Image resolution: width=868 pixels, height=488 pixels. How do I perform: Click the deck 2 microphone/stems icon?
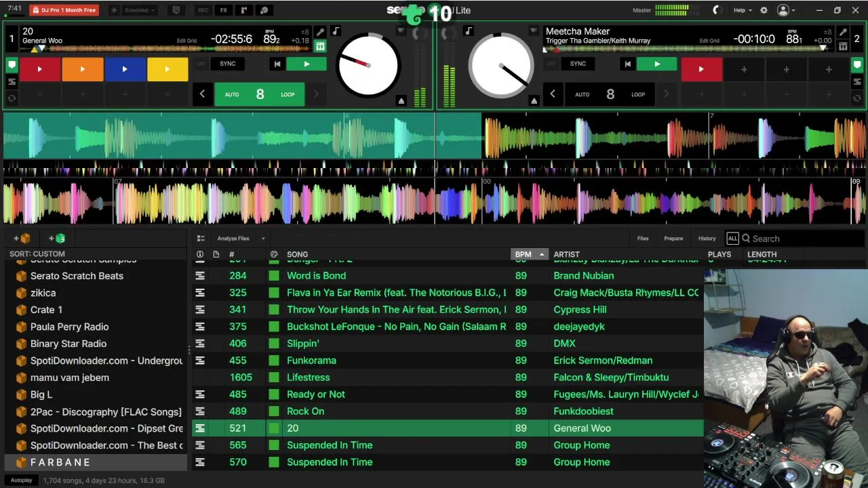843,32
